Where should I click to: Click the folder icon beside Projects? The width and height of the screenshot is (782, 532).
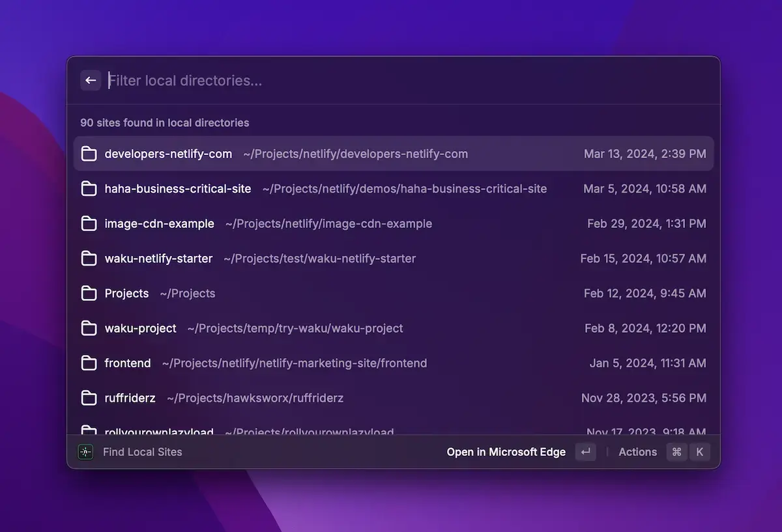click(89, 293)
